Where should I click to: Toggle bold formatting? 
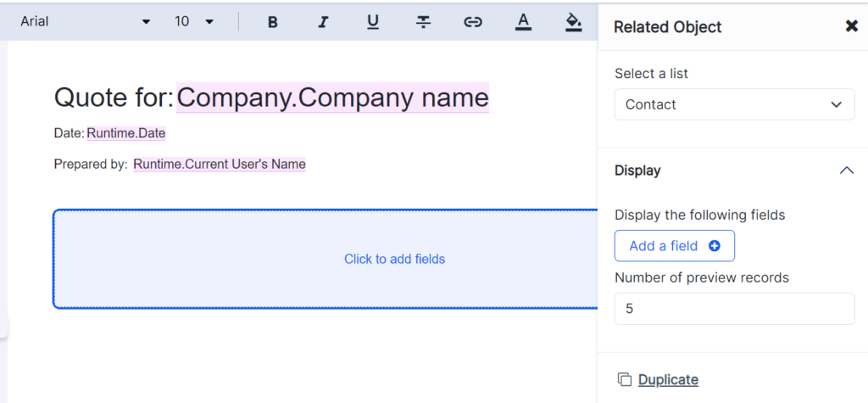pos(272,21)
